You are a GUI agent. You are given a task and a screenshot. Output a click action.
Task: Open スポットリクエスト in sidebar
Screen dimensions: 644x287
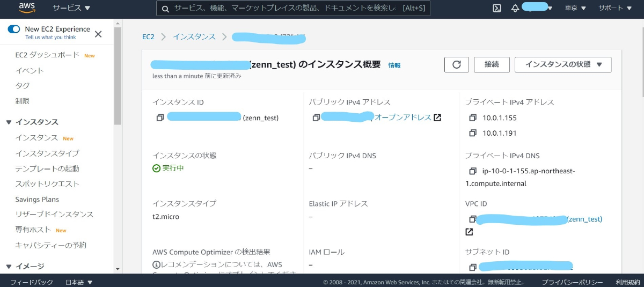pos(47,183)
